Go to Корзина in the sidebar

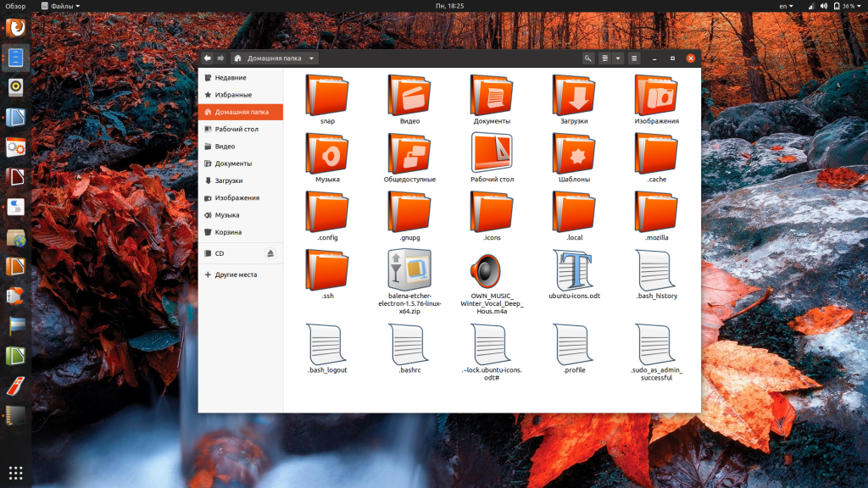[x=228, y=232]
